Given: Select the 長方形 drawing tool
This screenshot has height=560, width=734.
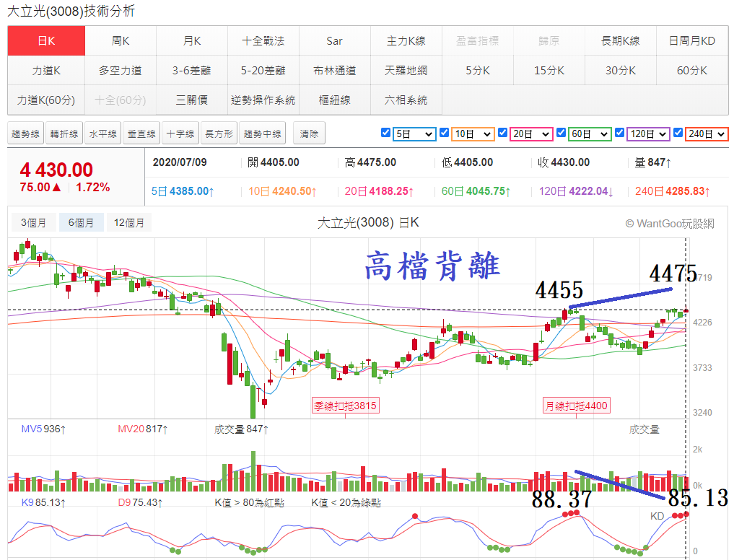Looking at the screenshot, I should tap(219, 134).
